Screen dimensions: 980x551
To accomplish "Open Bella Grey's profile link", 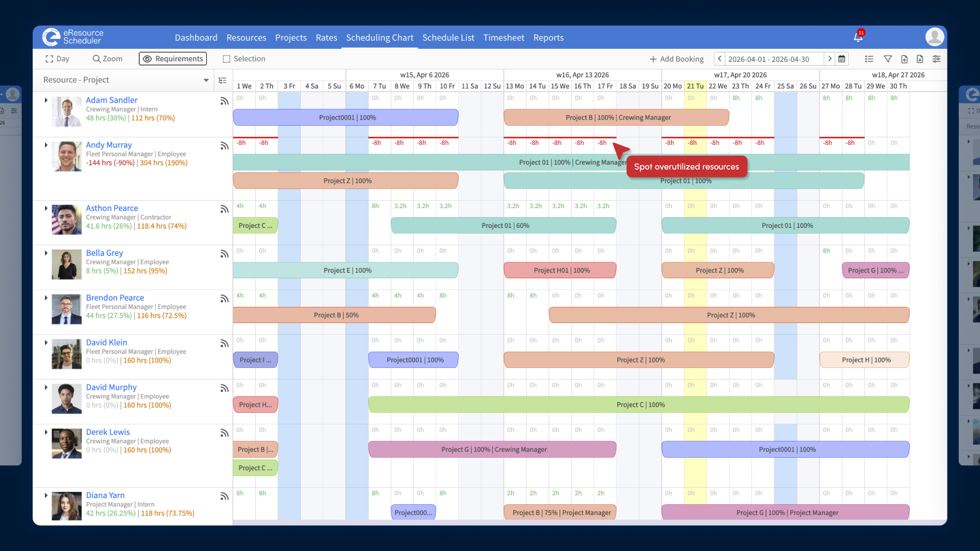I will pos(104,253).
